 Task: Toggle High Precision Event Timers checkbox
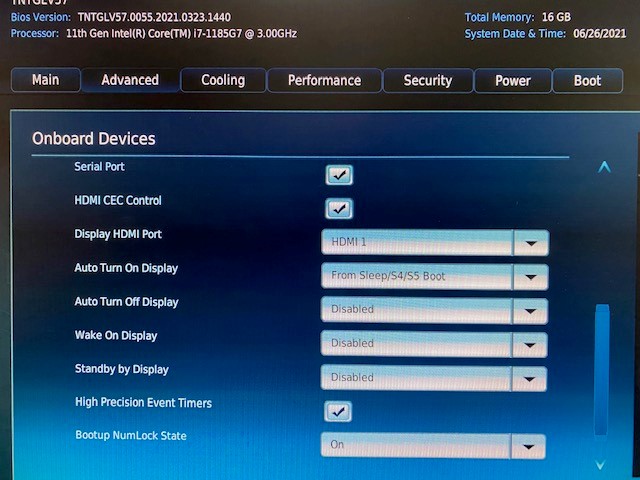click(339, 411)
